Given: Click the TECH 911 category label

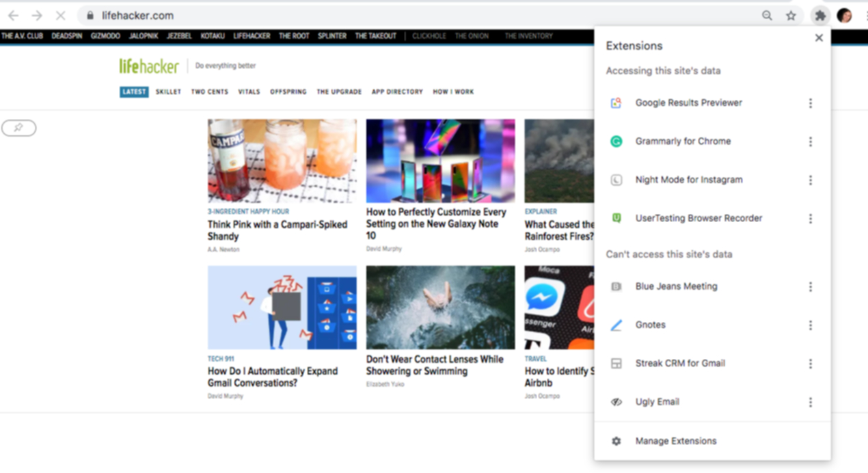Looking at the screenshot, I should [x=221, y=358].
